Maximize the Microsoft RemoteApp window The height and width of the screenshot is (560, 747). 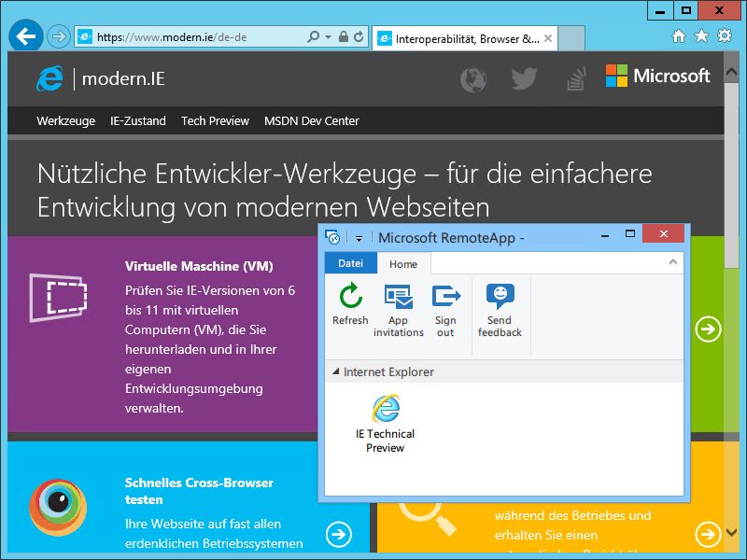click(629, 234)
